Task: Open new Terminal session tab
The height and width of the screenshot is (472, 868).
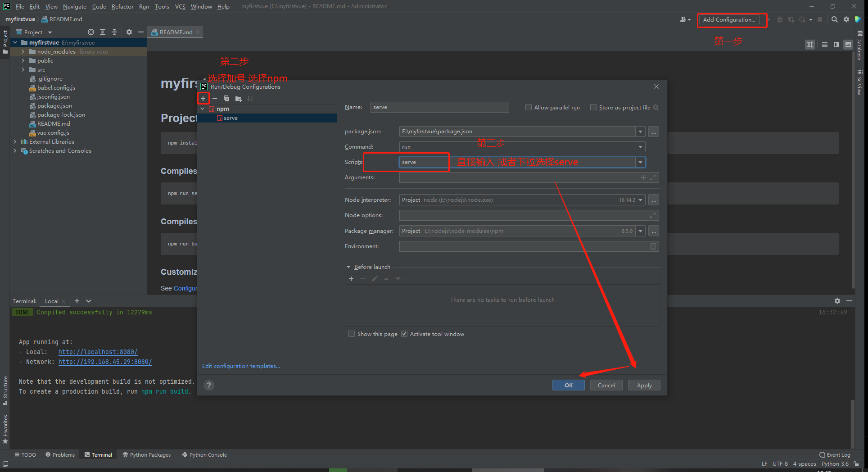Action: [77, 301]
